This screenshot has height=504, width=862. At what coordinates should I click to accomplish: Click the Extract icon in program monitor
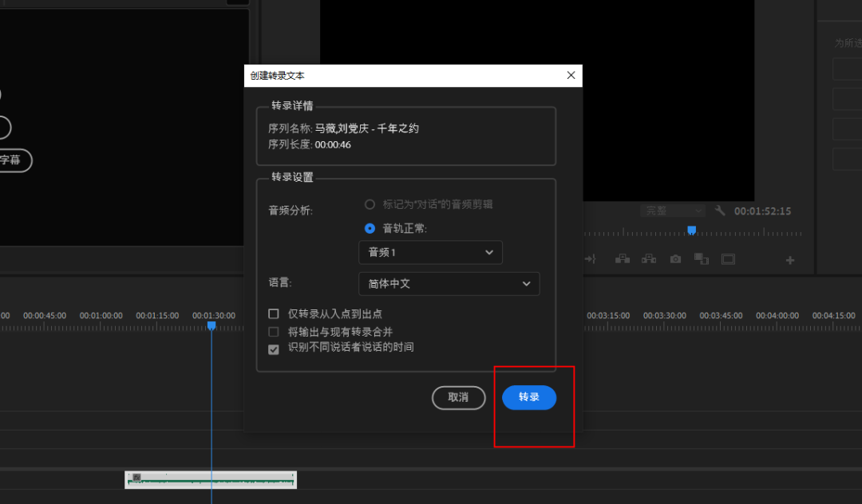(x=649, y=259)
